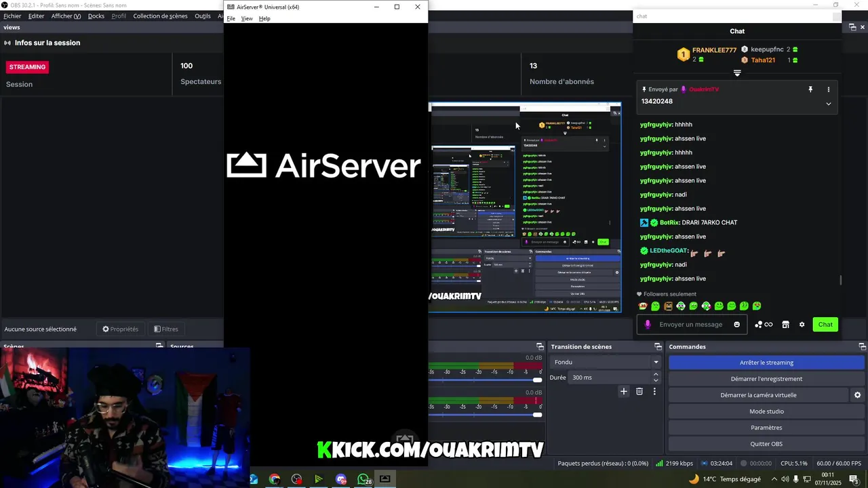Open the OBS 'Outils' menu
The image size is (868, 488).
coord(202,16)
